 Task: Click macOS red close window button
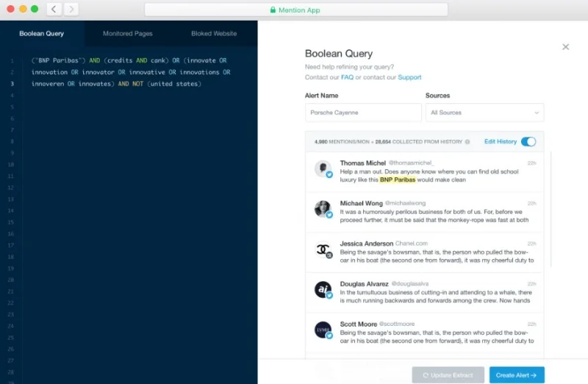click(10, 9)
